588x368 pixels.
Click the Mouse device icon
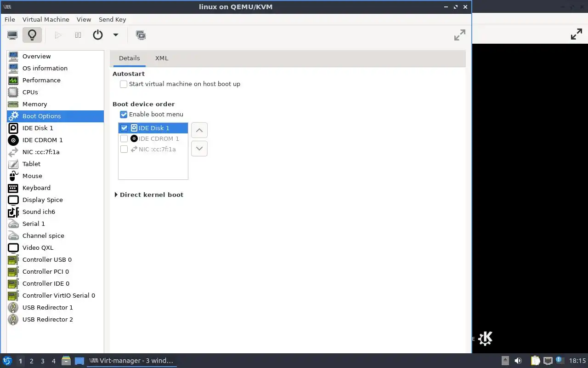coord(13,176)
